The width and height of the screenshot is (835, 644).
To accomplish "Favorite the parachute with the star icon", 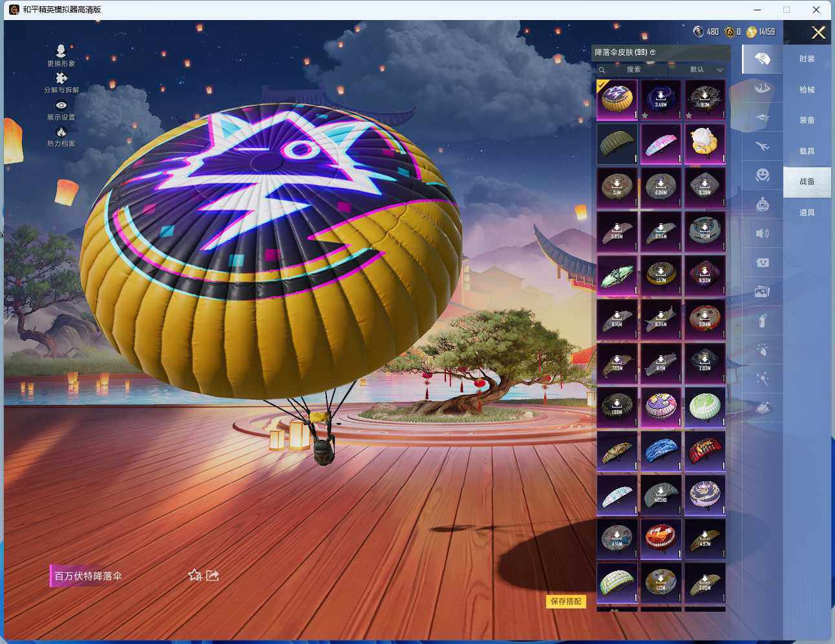I will pyautogui.click(x=195, y=575).
